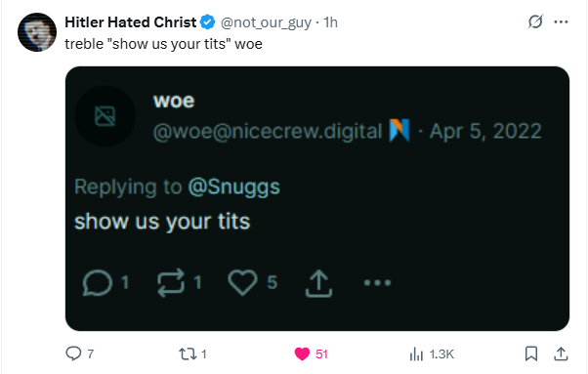
Task: Click the @Snuggs mention in the embedded image
Action: tap(234, 187)
